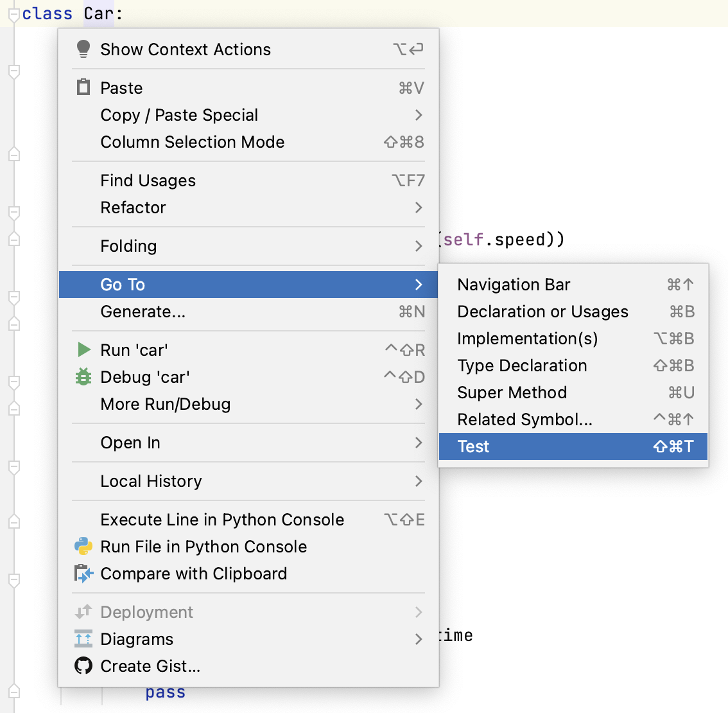Open Generate... menu entry
Viewport: 728px width, 713px height.
point(143,312)
